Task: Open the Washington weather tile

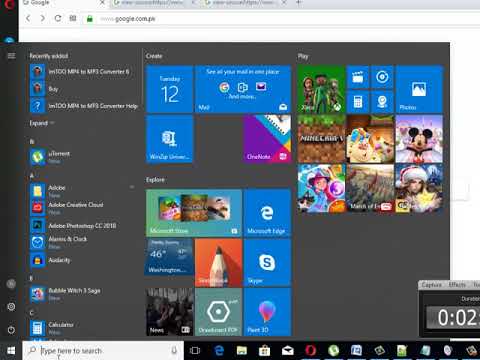Action: (x=169, y=257)
